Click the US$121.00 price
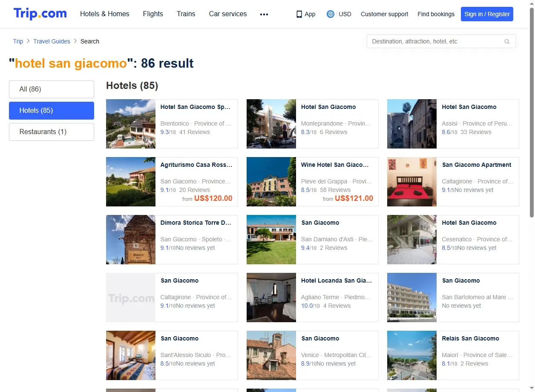 tap(354, 198)
